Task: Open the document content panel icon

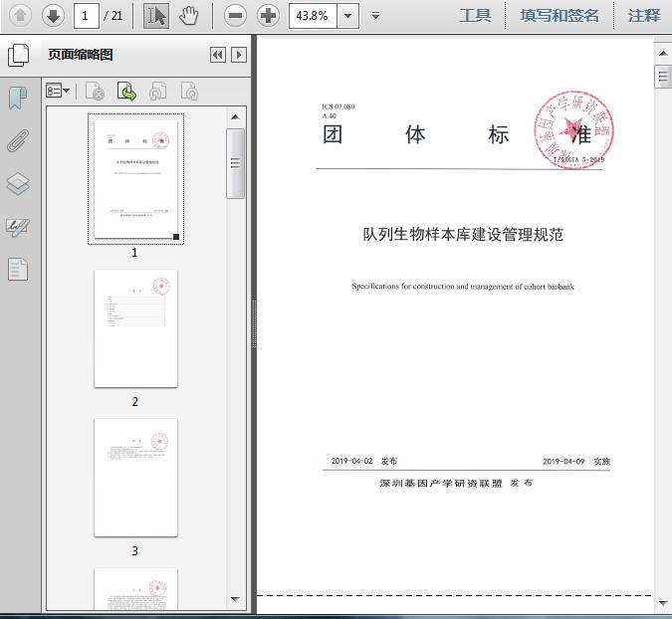Action: click(x=18, y=270)
